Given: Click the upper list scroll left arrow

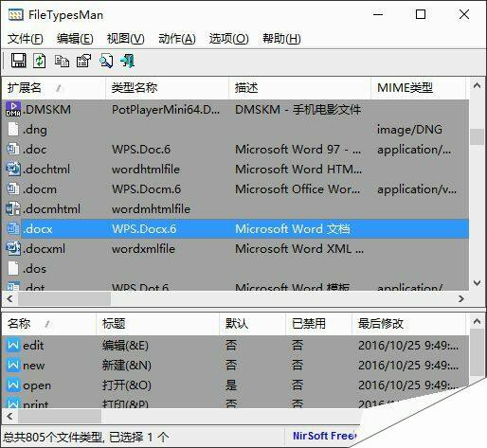Looking at the screenshot, I should pos(9,298).
